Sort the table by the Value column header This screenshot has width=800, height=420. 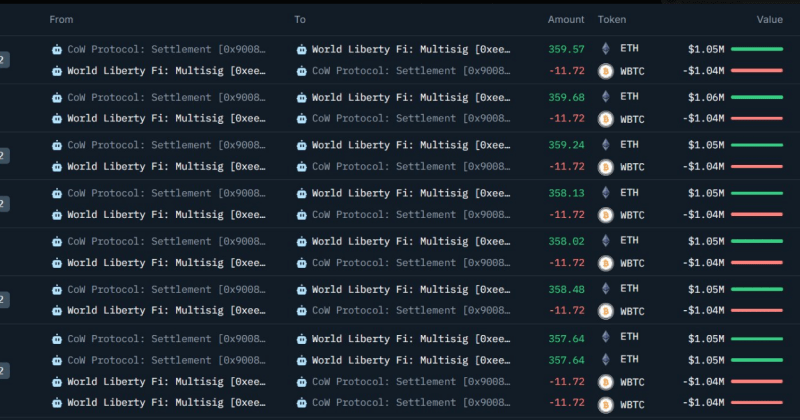tap(770, 20)
